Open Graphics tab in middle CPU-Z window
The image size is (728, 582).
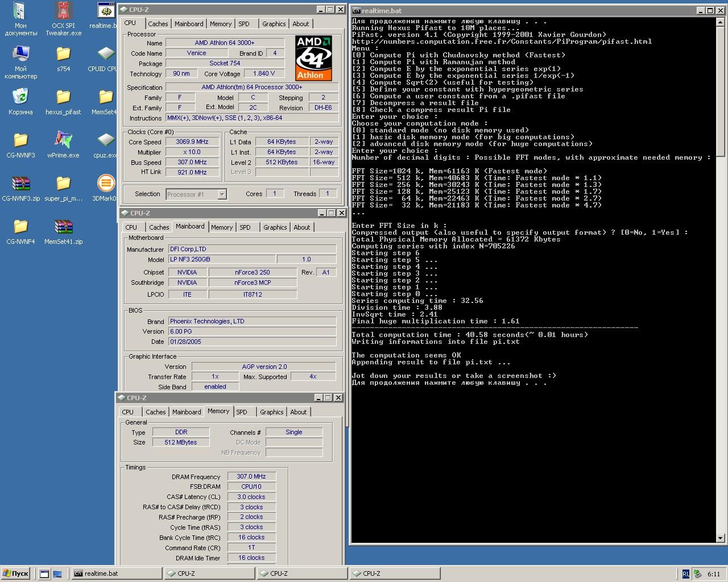click(275, 227)
